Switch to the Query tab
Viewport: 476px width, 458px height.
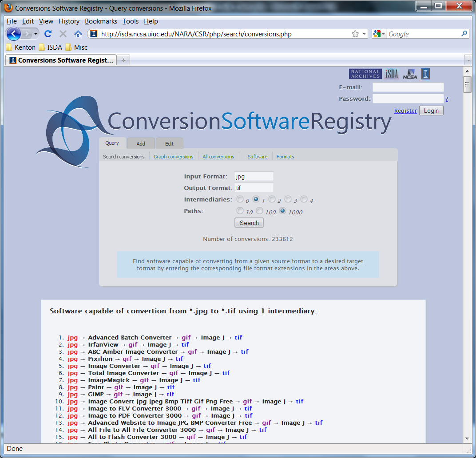[x=112, y=143]
